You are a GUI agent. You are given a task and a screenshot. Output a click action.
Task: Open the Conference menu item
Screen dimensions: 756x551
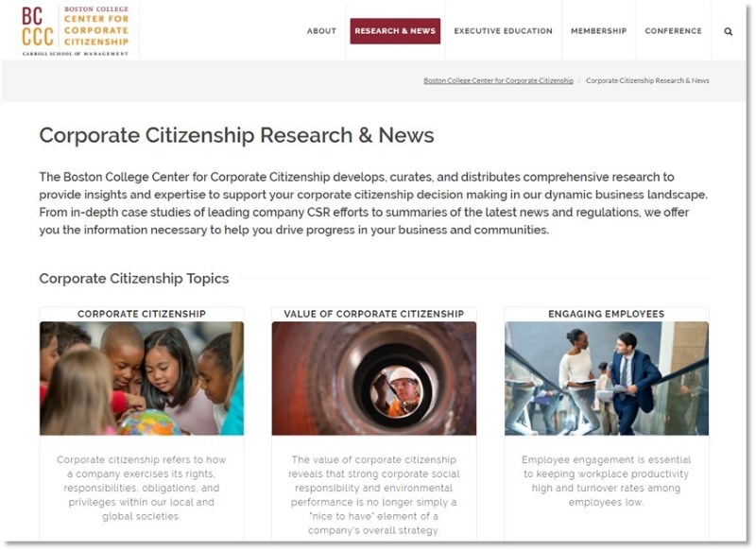coord(673,31)
